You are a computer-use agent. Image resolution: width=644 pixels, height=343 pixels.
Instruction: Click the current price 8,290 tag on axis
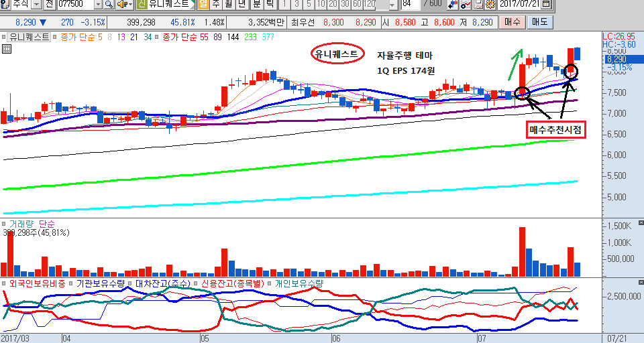(x=623, y=60)
